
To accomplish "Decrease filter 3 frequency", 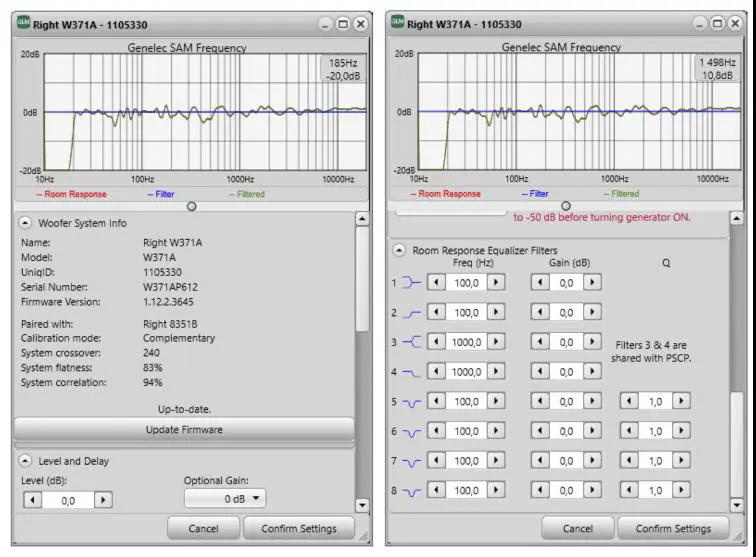I will click(436, 341).
